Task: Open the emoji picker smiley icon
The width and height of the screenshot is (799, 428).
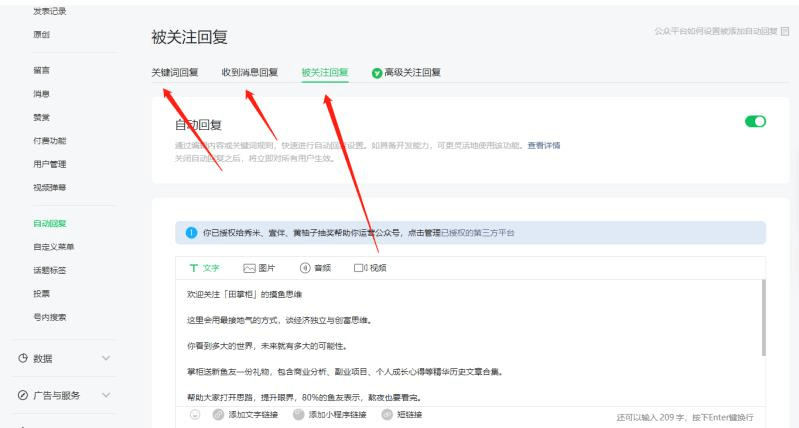Action: pos(195,416)
